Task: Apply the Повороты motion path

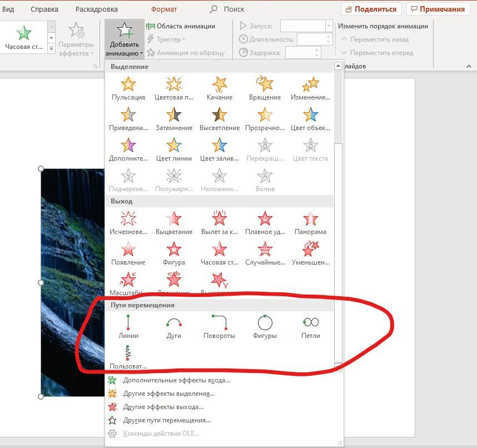Action: (x=220, y=327)
